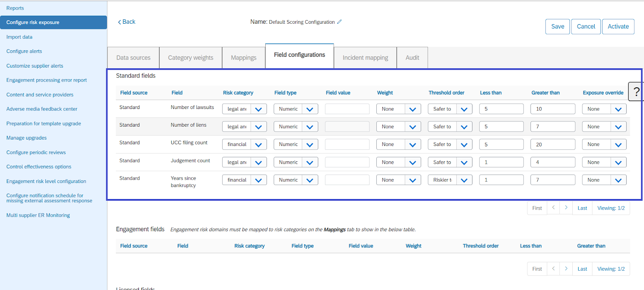
Task: Go to previous page of Standard fields
Action: pyautogui.click(x=553, y=208)
